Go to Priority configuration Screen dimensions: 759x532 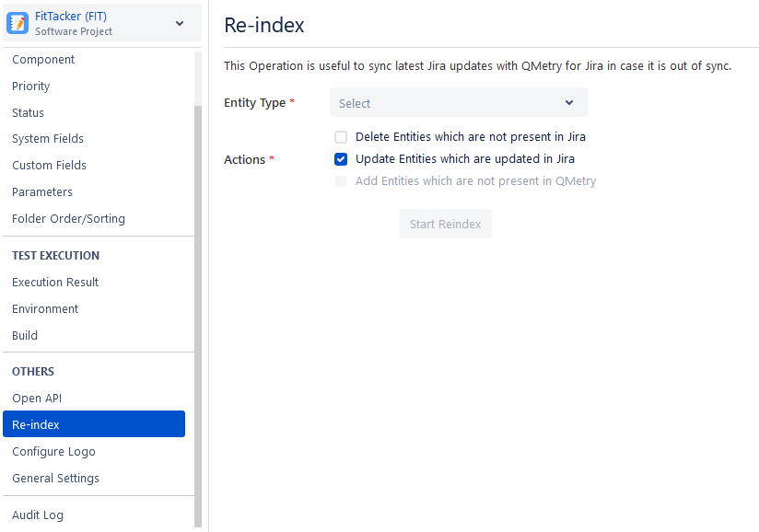pyautogui.click(x=31, y=87)
